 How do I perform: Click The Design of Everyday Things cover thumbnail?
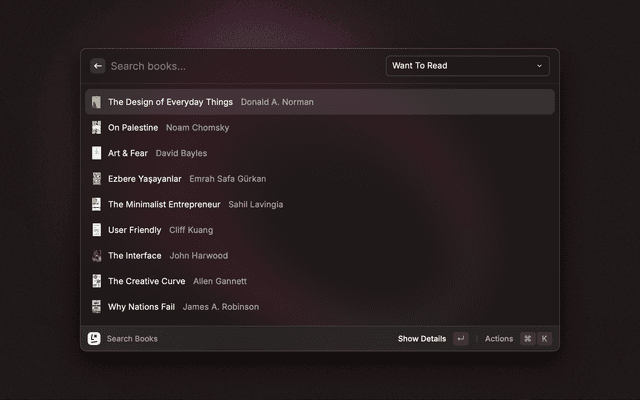click(x=96, y=102)
